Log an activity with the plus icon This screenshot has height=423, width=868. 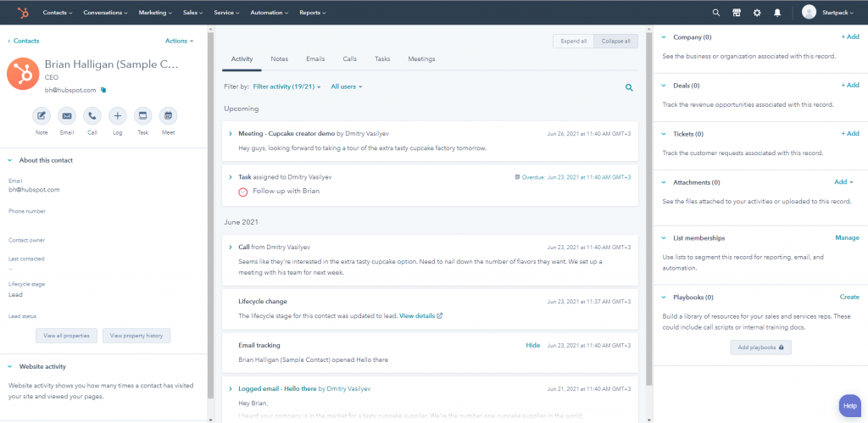pyautogui.click(x=117, y=116)
